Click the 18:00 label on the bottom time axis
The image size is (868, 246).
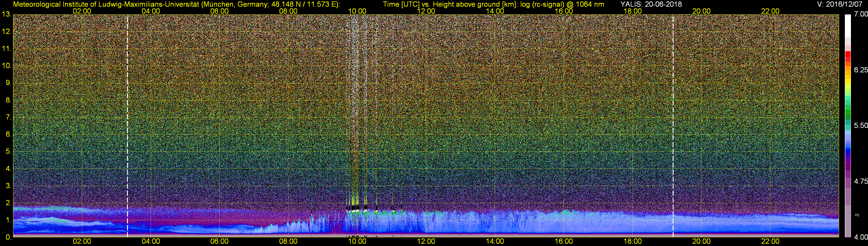click(x=632, y=241)
